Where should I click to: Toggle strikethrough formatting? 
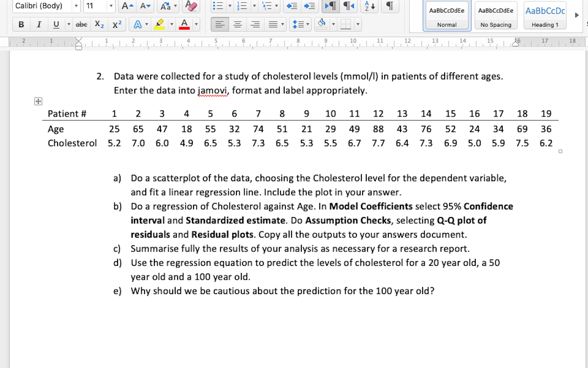81,25
